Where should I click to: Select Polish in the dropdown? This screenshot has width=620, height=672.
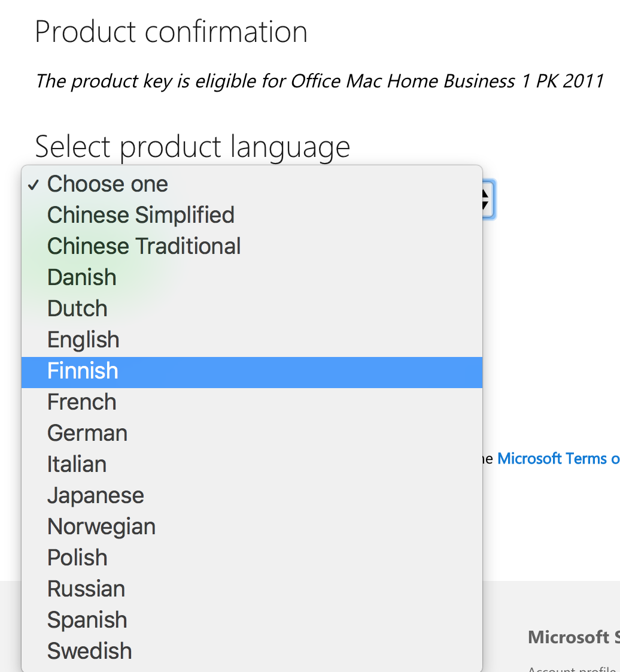252,558
